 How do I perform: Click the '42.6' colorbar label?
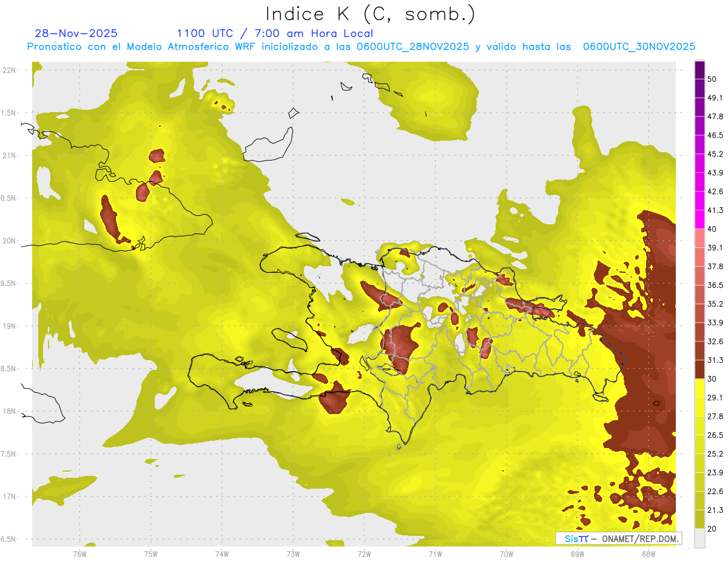(x=715, y=192)
